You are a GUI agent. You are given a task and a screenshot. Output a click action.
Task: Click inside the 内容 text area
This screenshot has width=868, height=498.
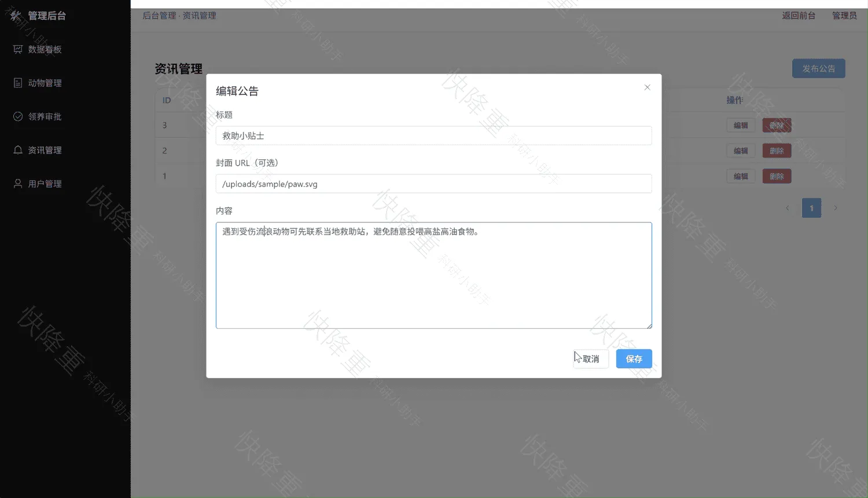(434, 276)
